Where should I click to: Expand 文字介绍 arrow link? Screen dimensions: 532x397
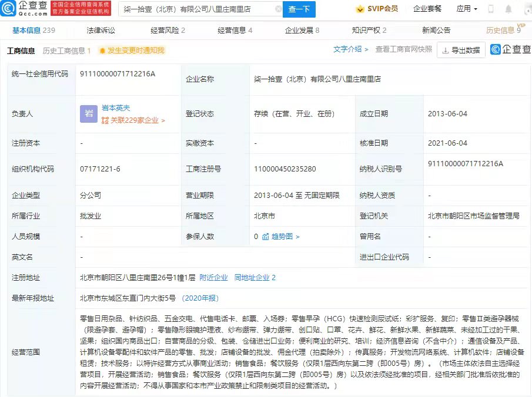point(350,49)
